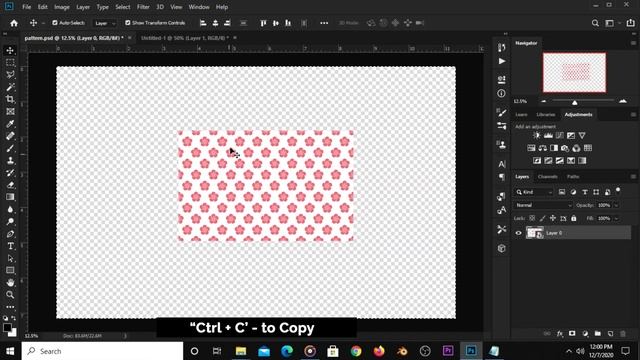The width and height of the screenshot is (640, 360).
Task: Expand the Fill value dropdown
Action: click(616, 218)
